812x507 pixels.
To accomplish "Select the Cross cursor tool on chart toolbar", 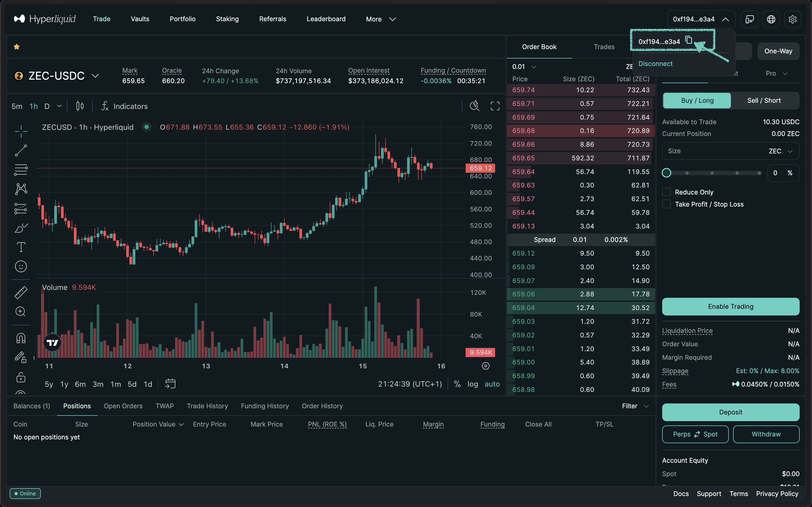I will click(x=21, y=131).
